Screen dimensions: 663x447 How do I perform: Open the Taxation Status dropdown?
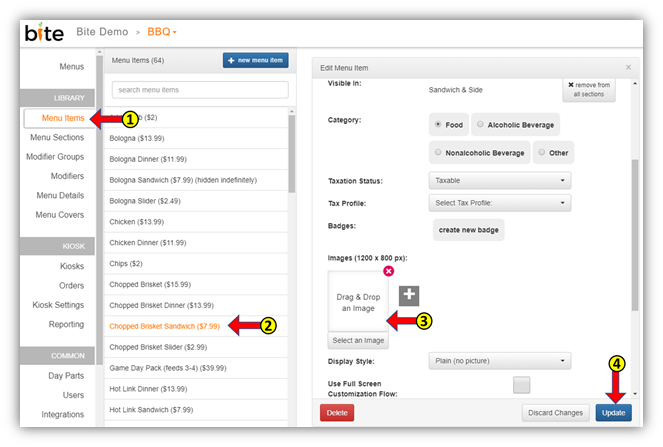click(x=499, y=181)
